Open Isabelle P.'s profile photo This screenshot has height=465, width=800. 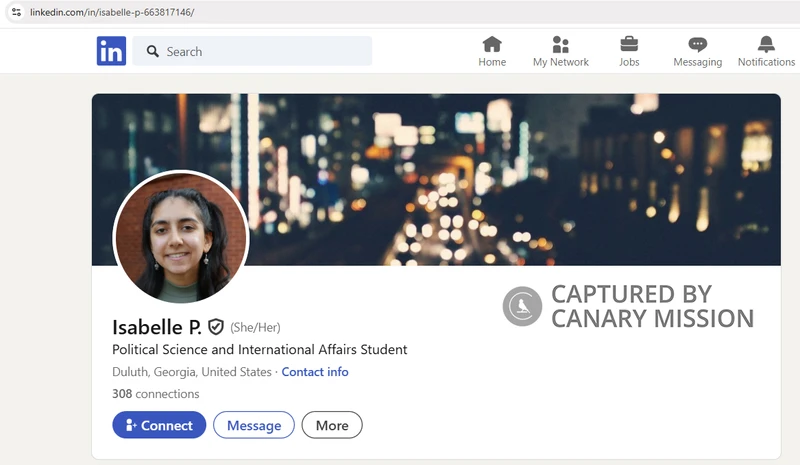(181, 237)
